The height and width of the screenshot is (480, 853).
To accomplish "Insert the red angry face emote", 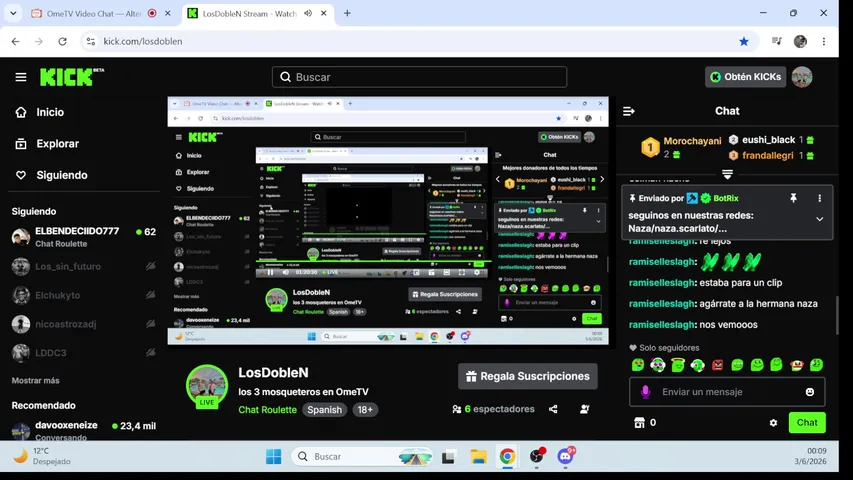I will click(x=718, y=365).
